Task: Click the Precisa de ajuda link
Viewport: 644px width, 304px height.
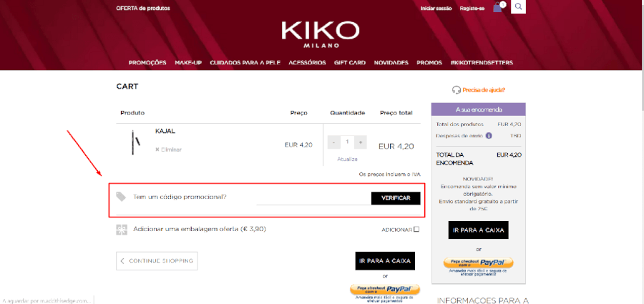Action: point(484,89)
